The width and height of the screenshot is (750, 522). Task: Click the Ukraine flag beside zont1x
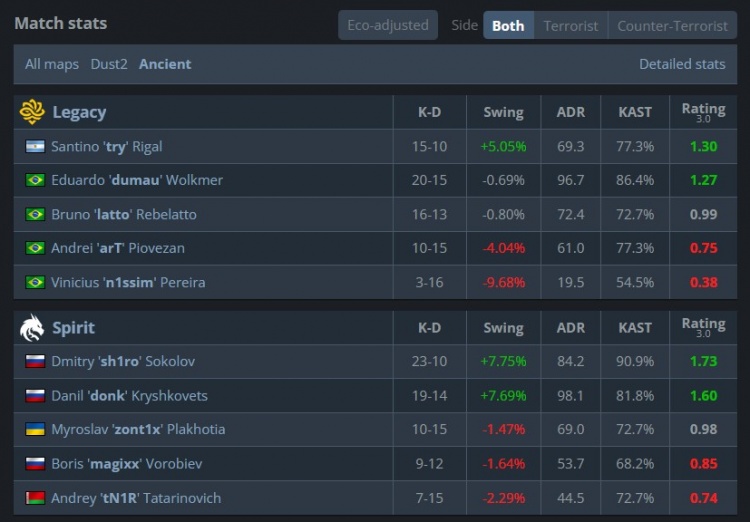35,429
